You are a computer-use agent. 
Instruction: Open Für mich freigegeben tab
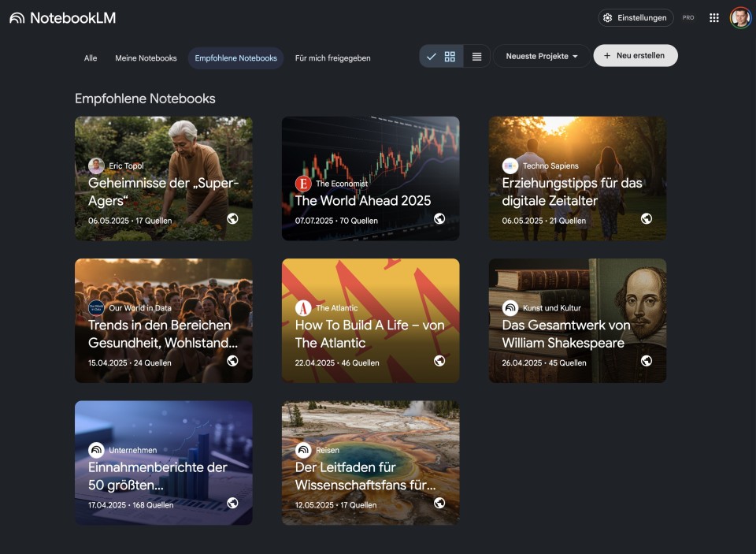[332, 58]
